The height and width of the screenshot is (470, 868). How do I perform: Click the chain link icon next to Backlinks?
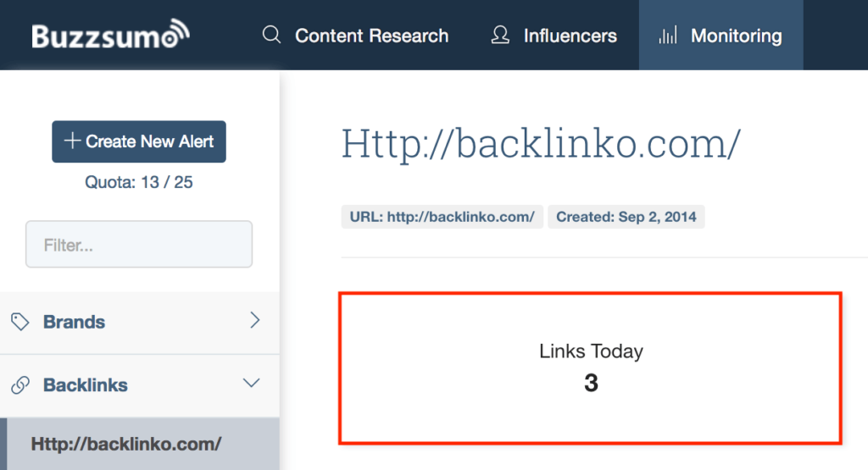point(19,385)
